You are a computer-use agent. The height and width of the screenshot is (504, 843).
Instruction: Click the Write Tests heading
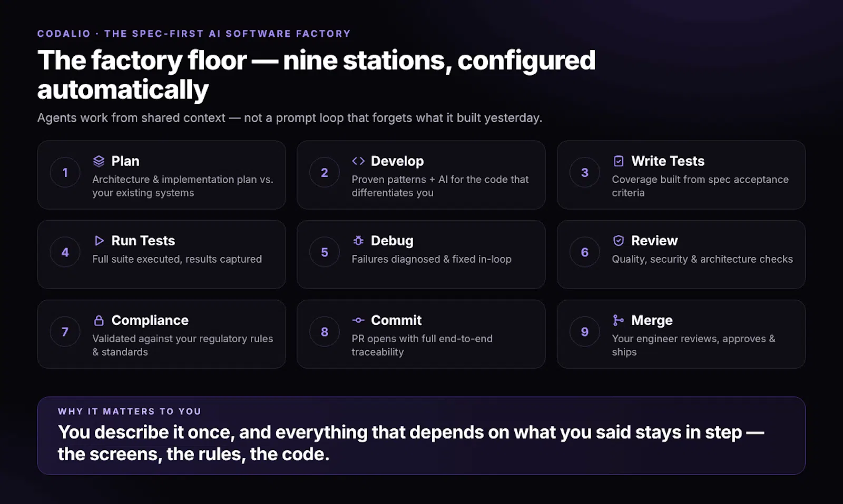[x=668, y=161]
